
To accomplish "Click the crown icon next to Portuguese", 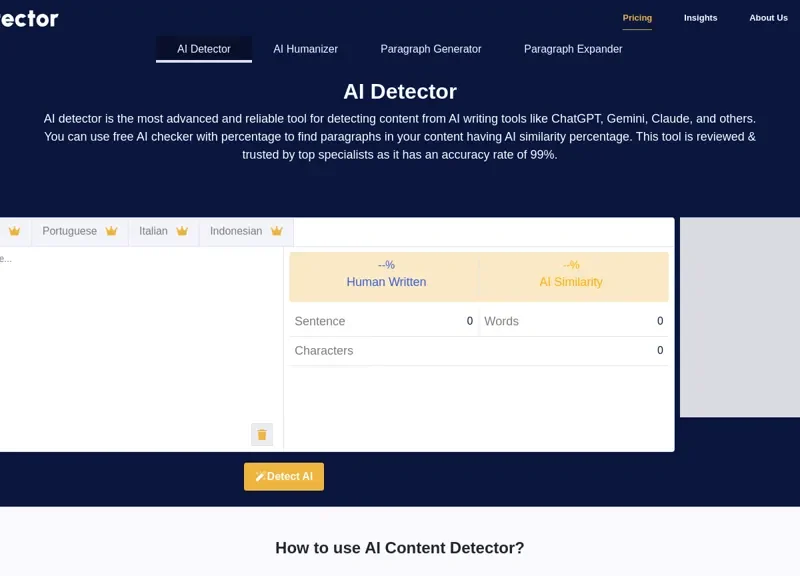I will point(111,231).
